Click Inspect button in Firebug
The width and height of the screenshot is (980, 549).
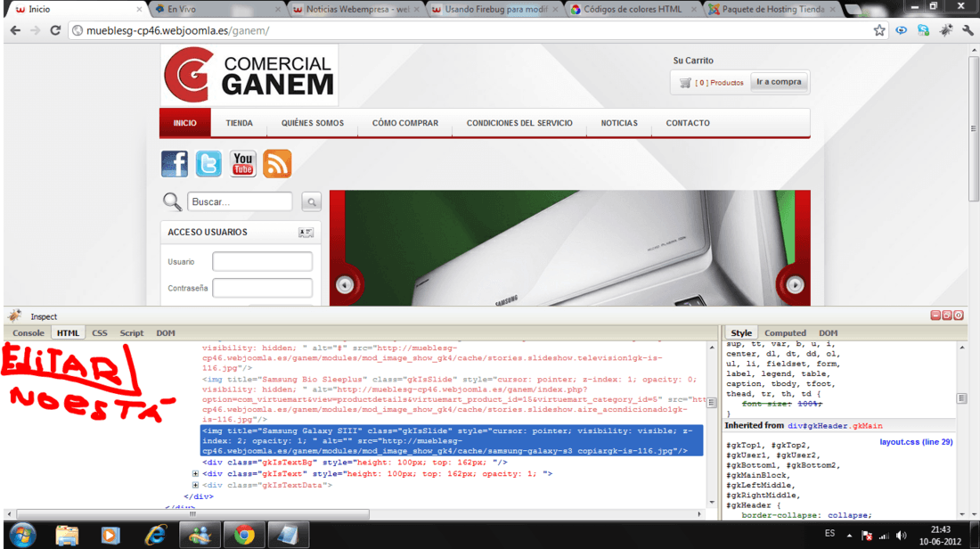click(x=44, y=317)
